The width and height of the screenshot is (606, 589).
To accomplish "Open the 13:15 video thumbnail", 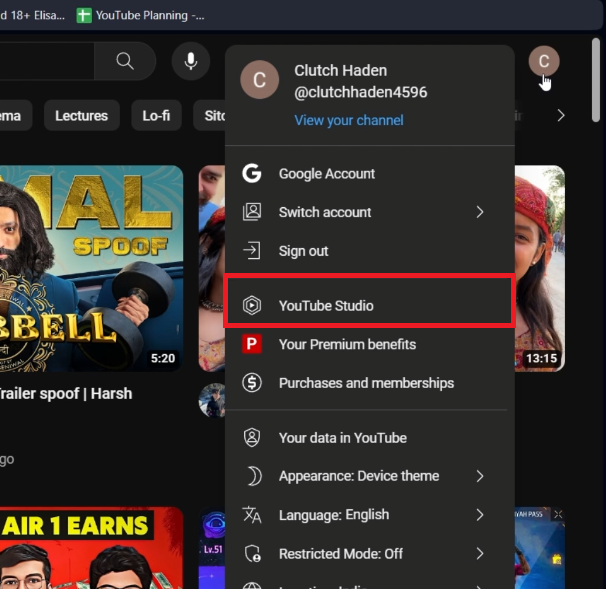I will 540,269.
